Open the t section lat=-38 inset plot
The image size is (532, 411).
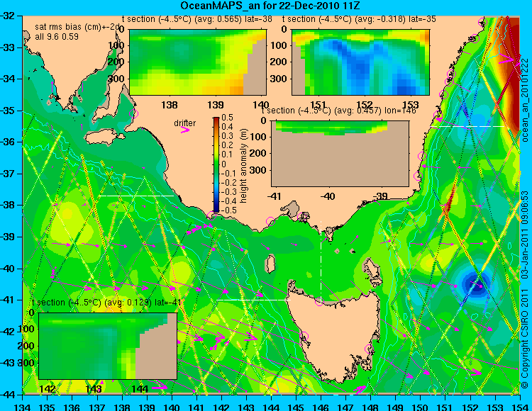click(x=198, y=62)
